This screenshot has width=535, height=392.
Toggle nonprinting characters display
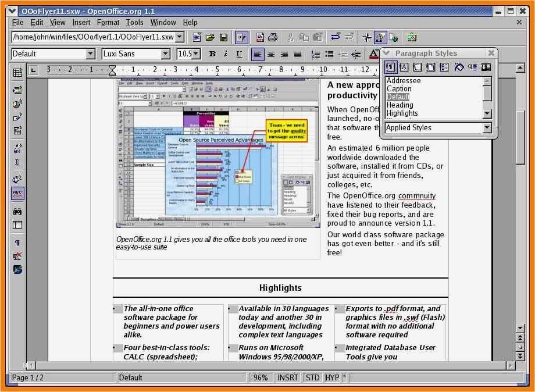coord(17,243)
